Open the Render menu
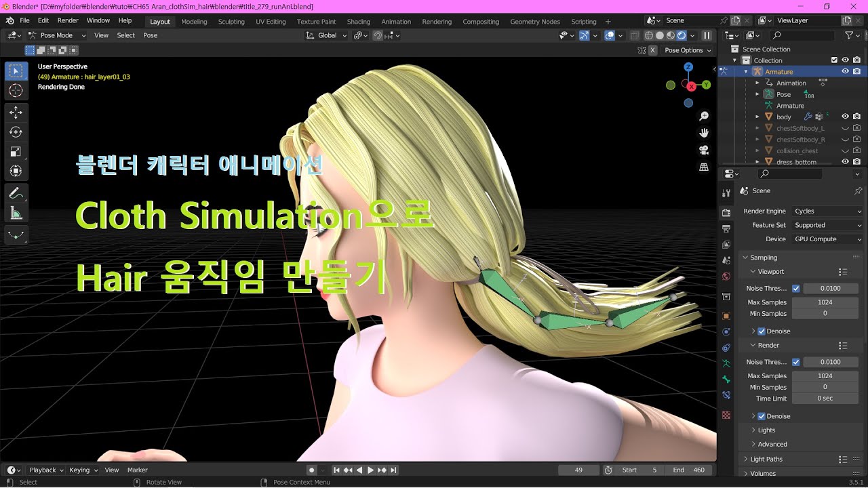 pyautogui.click(x=68, y=21)
